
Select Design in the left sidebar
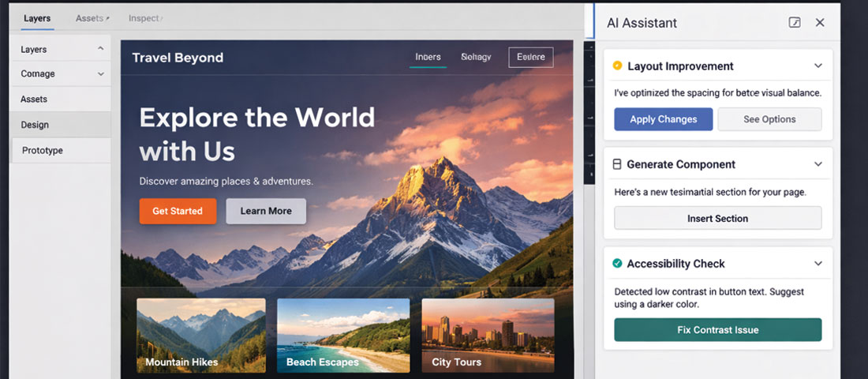pyautogui.click(x=60, y=125)
